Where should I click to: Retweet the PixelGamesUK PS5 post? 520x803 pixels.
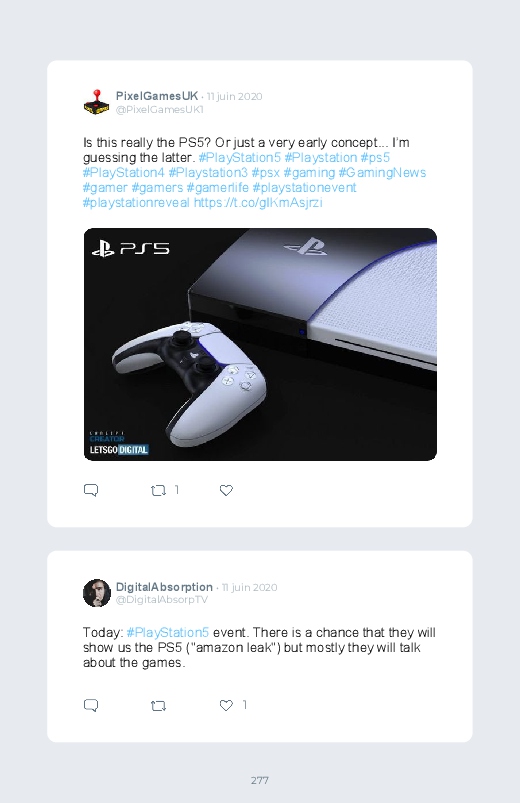click(158, 491)
